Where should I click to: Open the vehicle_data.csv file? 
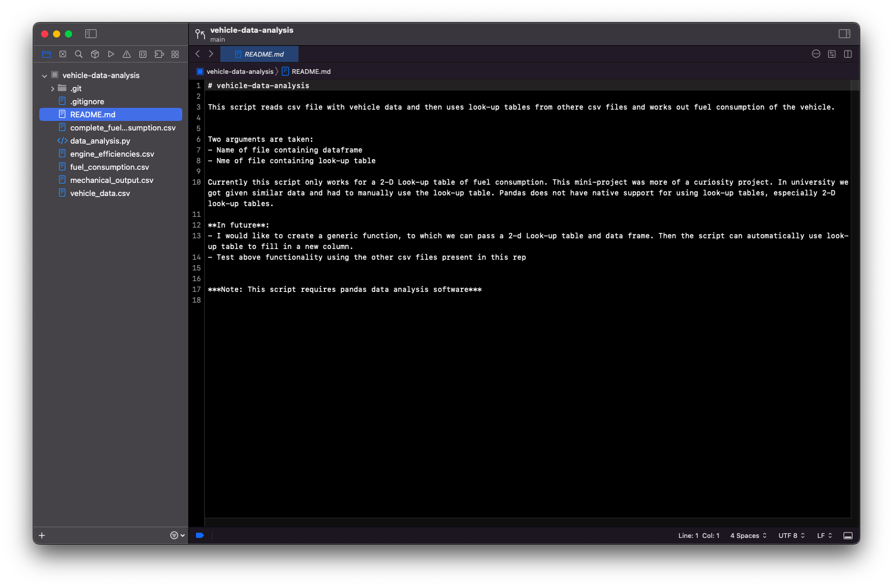pyautogui.click(x=99, y=192)
